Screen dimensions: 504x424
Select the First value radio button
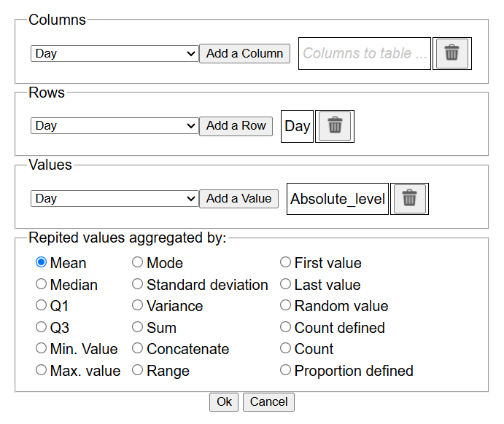pyautogui.click(x=286, y=263)
